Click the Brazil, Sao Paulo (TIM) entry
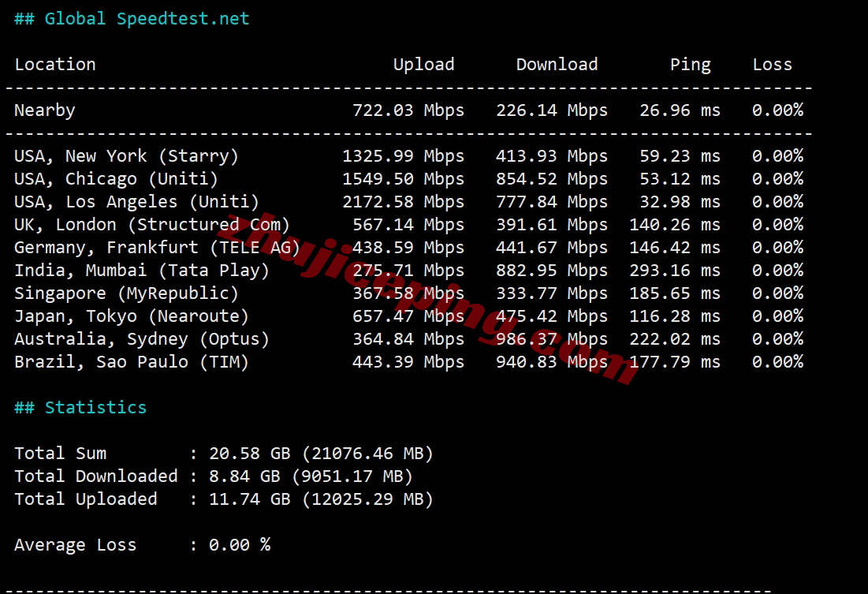Viewport: 868px width, 594px height. [132, 362]
